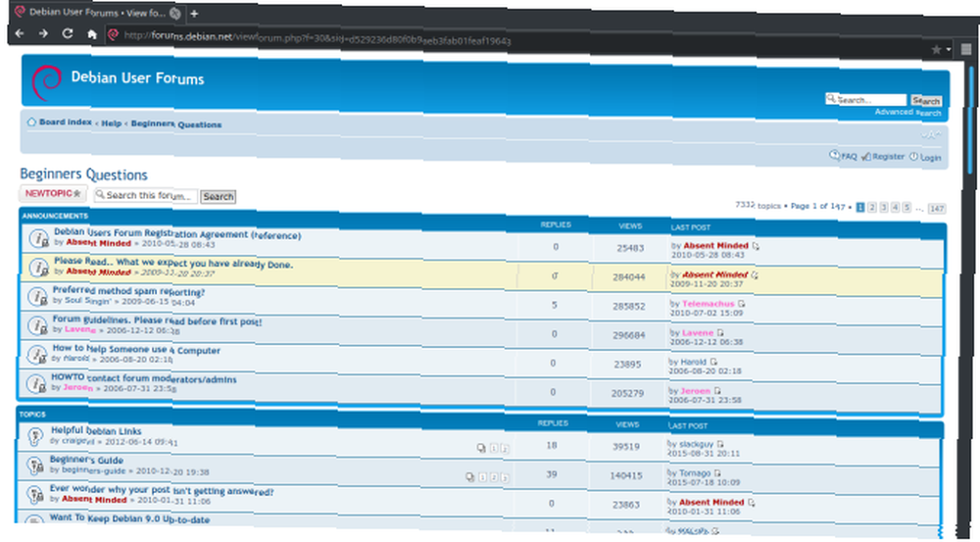The image size is (980, 542).
Task: Open Forum guidelines topic
Action: [157, 320]
